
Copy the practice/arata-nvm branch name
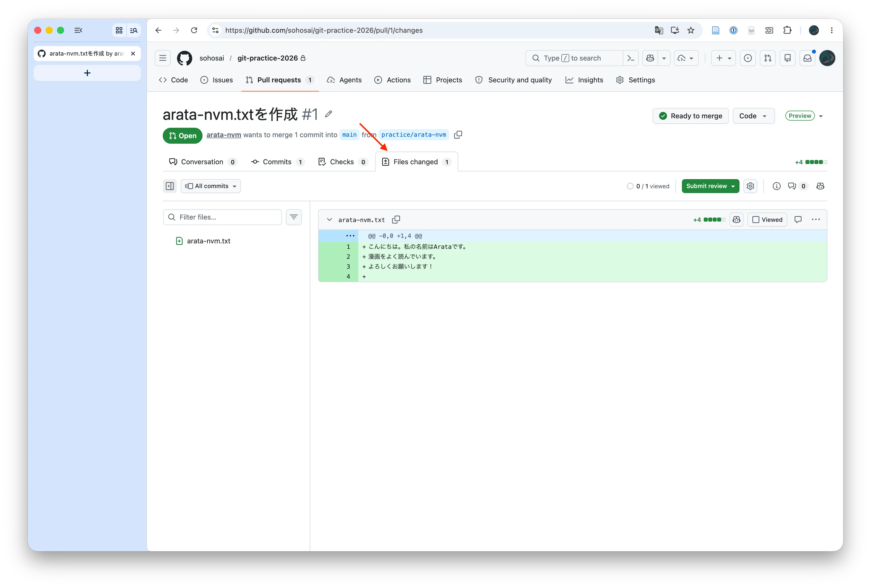tap(458, 134)
